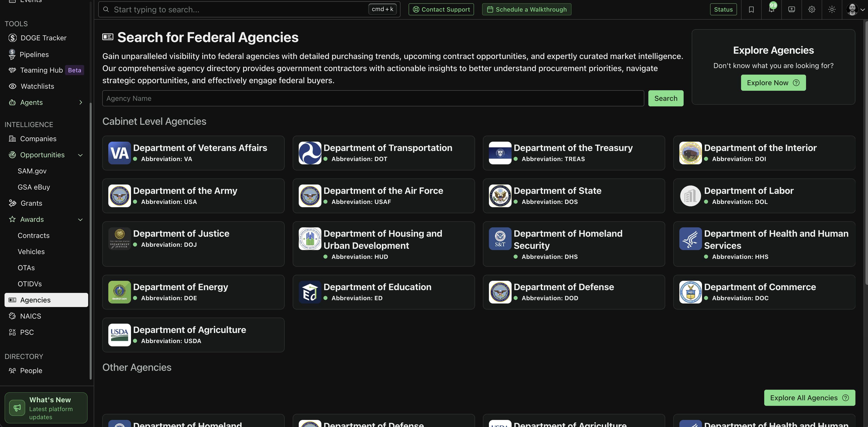Open Department of Housing and Urban Development
This screenshot has width=868, height=427.
click(x=383, y=244)
